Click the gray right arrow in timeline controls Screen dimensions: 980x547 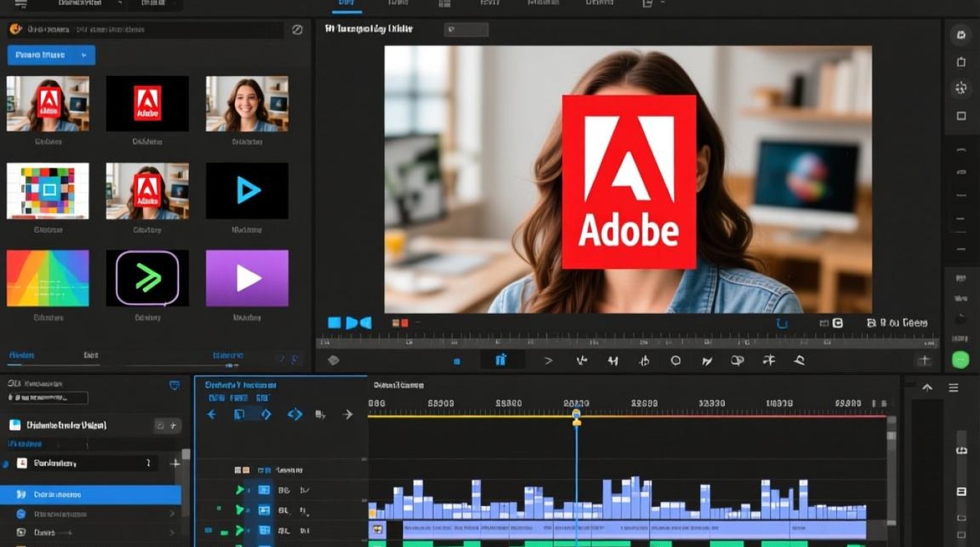pyautogui.click(x=348, y=414)
